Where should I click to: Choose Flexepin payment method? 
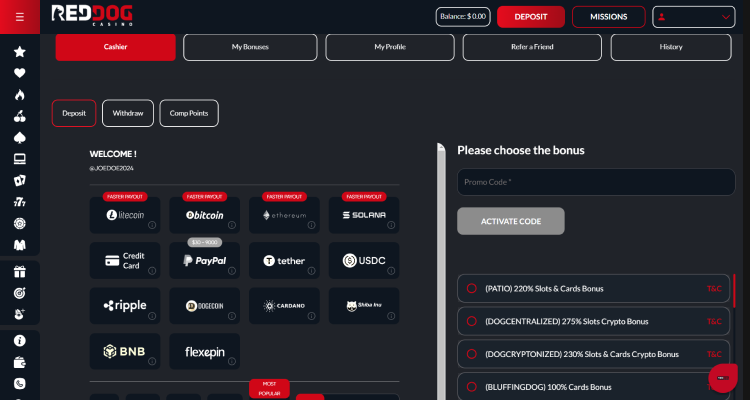click(x=205, y=351)
